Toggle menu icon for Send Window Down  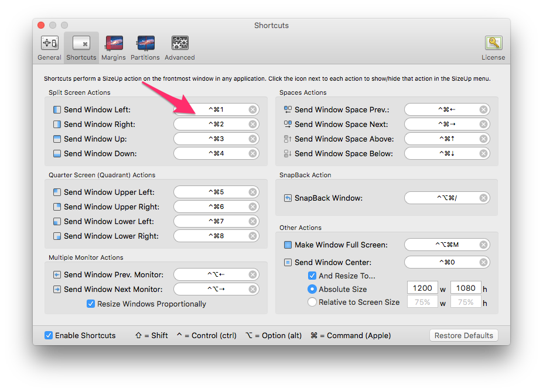[57, 154]
